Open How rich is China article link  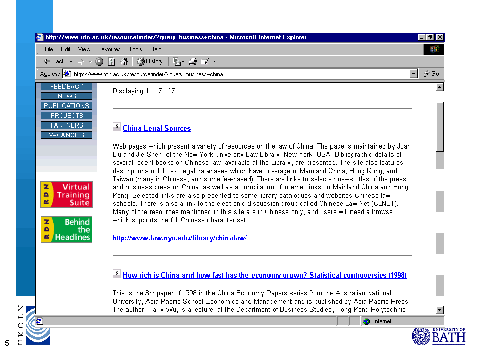[265, 275]
